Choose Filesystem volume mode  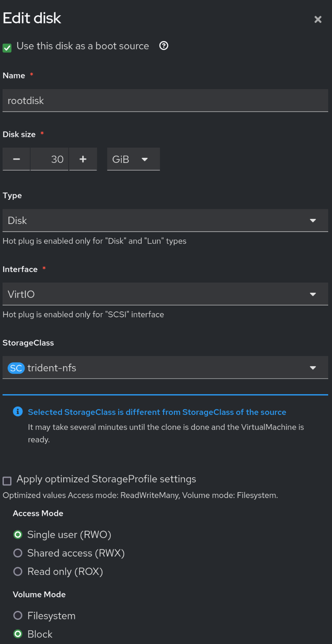click(x=18, y=616)
